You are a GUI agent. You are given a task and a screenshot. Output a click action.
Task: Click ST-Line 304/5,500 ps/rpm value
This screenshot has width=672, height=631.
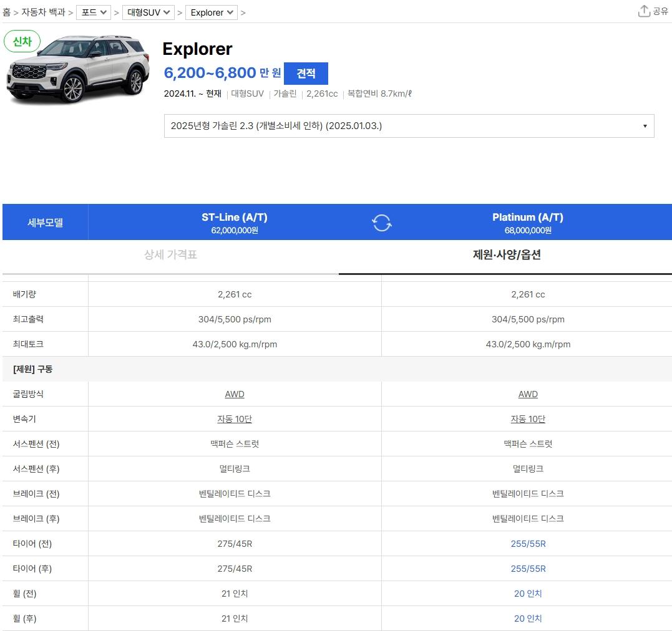(235, 320)
